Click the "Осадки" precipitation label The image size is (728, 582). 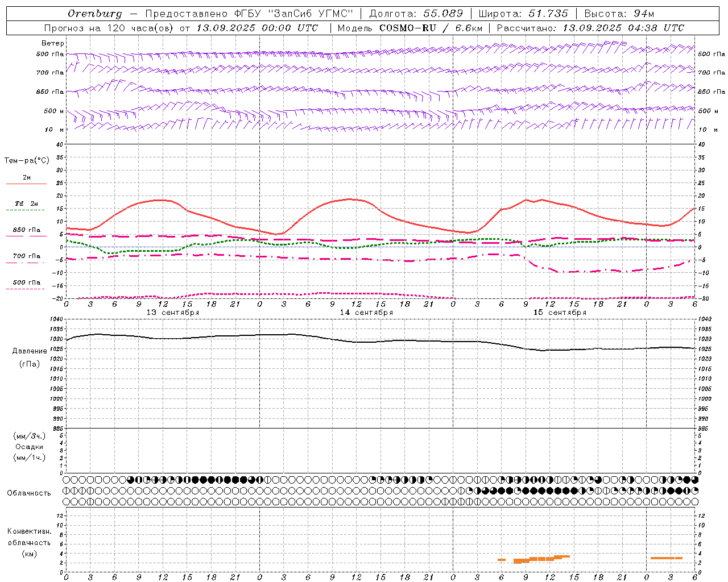(x=30, y=447)
